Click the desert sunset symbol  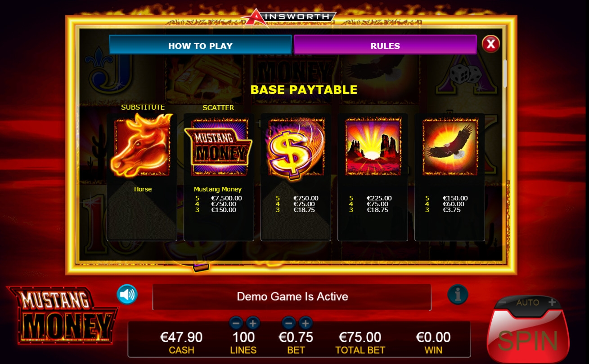pos(373,147)
